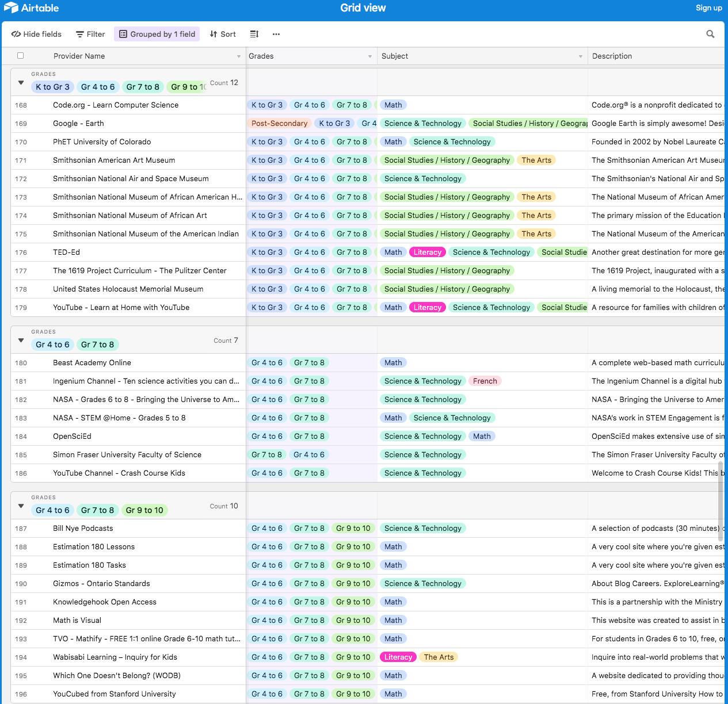Click the row height icon

[254, 34]
